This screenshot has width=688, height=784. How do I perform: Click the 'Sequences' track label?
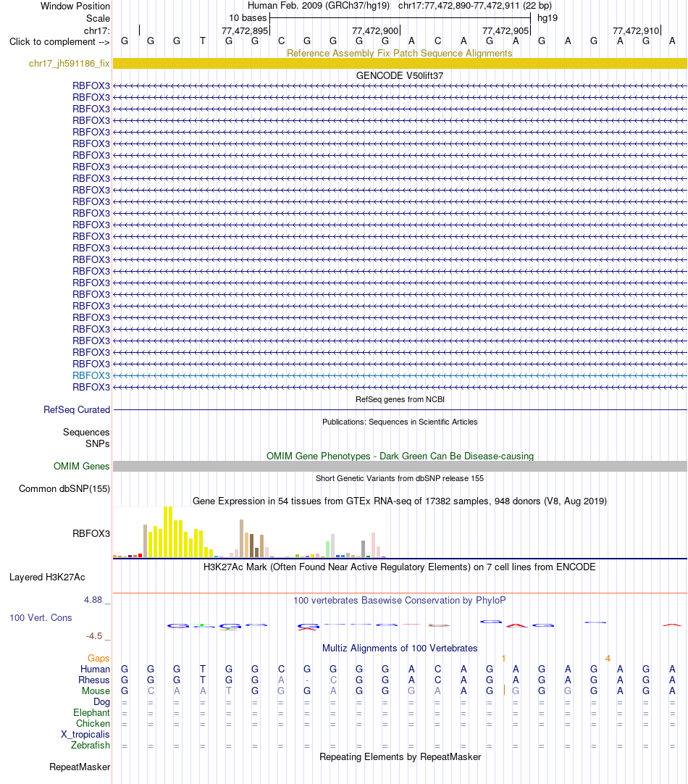(x=86, y=432)
